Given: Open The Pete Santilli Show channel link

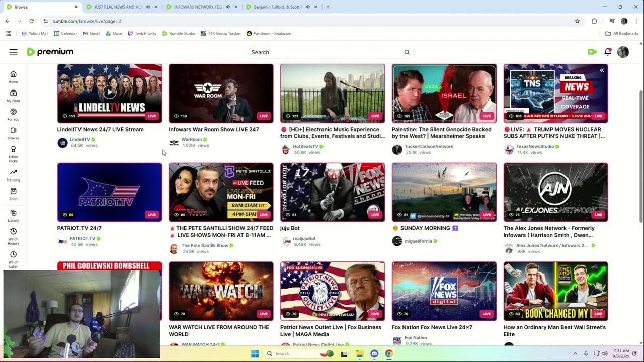Looking at the screenshot, I should (x=205, y=245).
